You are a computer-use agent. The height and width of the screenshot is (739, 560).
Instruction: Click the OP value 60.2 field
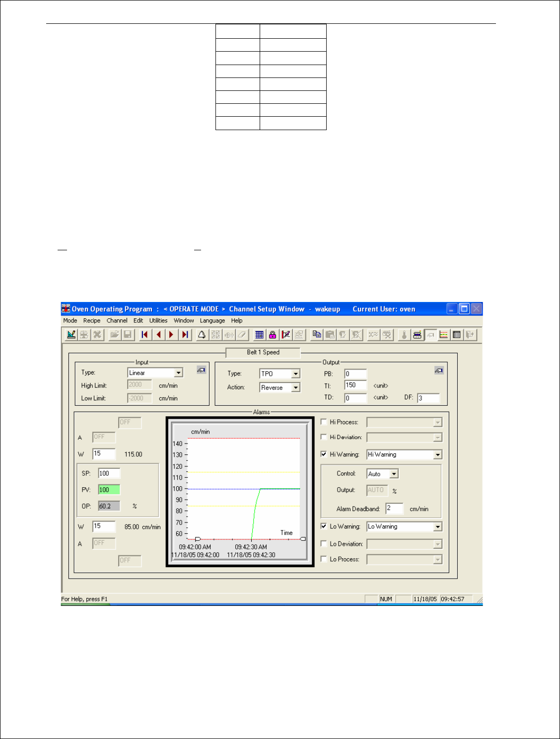(x=109, y=506)
